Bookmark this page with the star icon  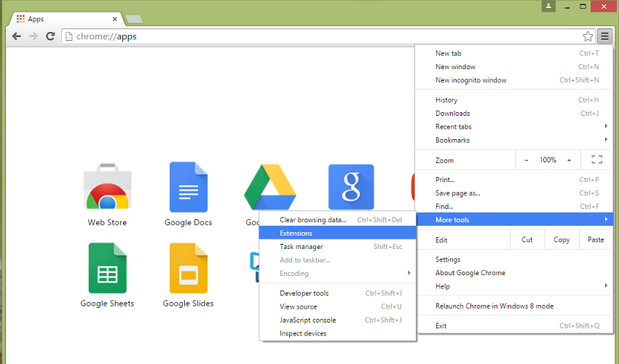(x=588, y=36)
